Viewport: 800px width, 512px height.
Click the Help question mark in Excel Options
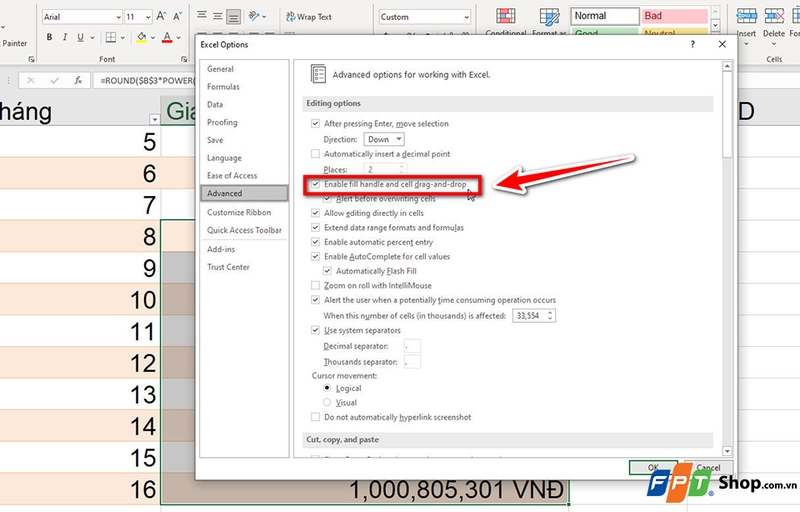click(x=692, y=44)
